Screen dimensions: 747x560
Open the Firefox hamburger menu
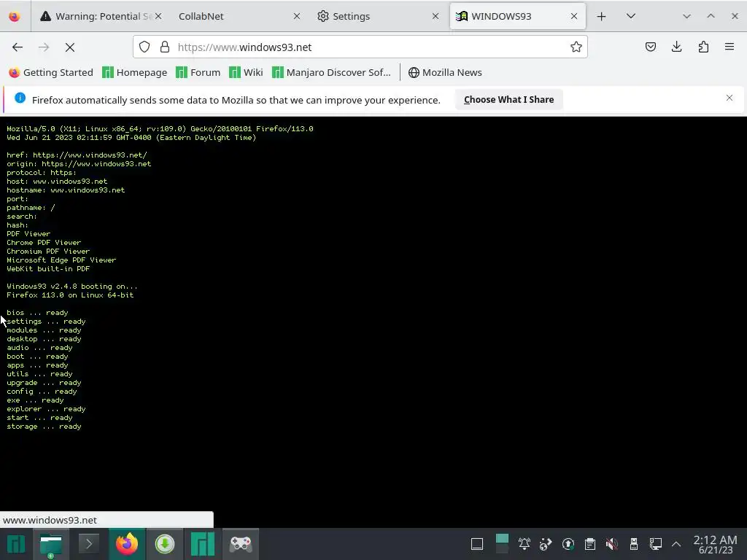coord(729,47)
